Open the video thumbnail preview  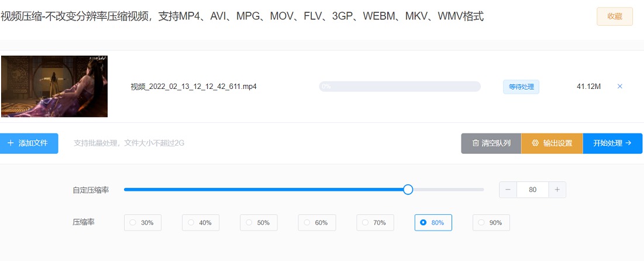pyautogui.click(x=54, y=86)
